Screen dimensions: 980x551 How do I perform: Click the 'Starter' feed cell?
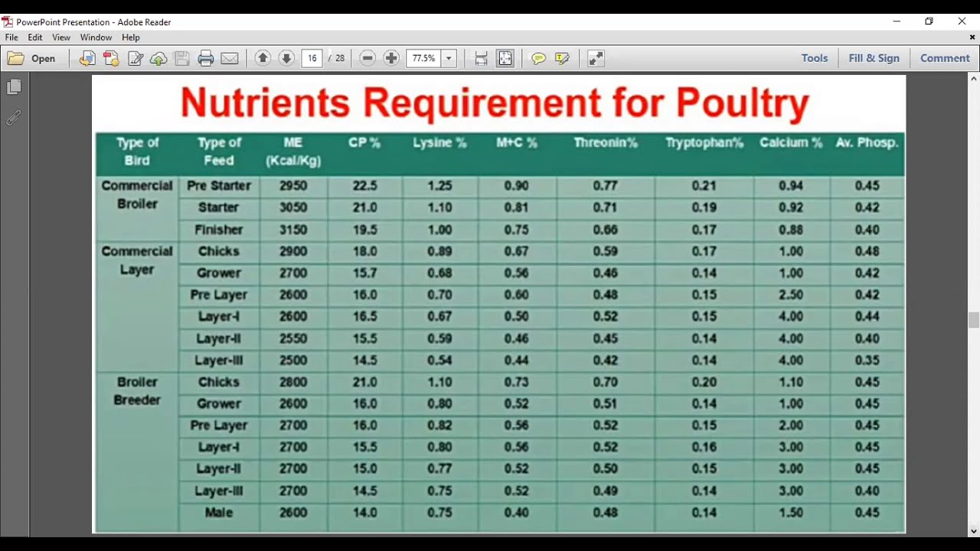pos(219,207)
